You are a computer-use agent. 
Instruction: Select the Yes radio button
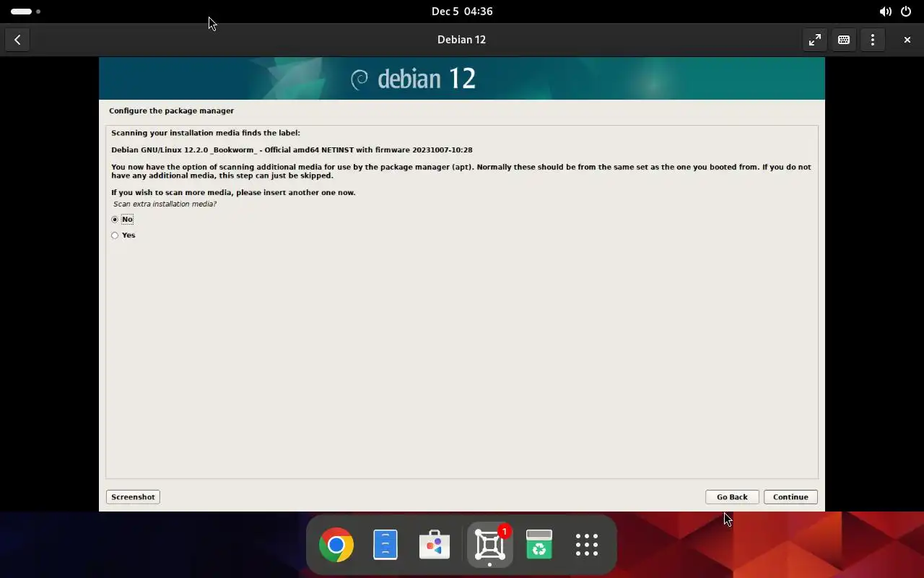tap(115, 235)
